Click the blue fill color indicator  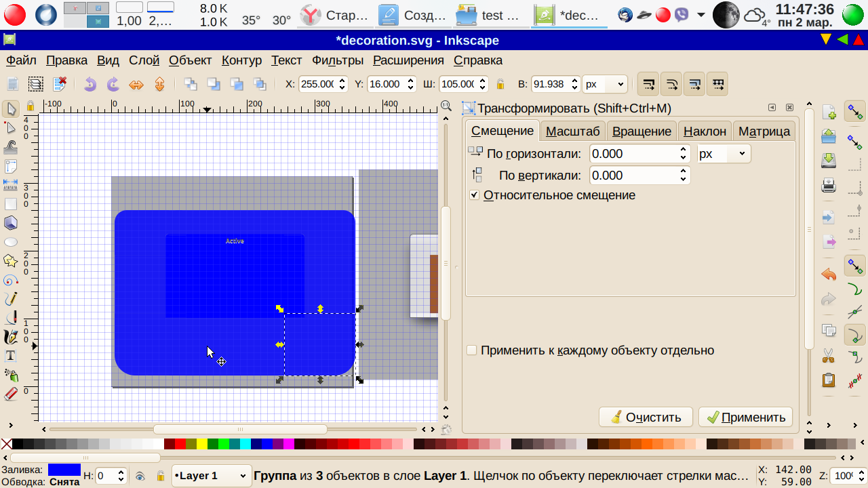pos(64,470)
